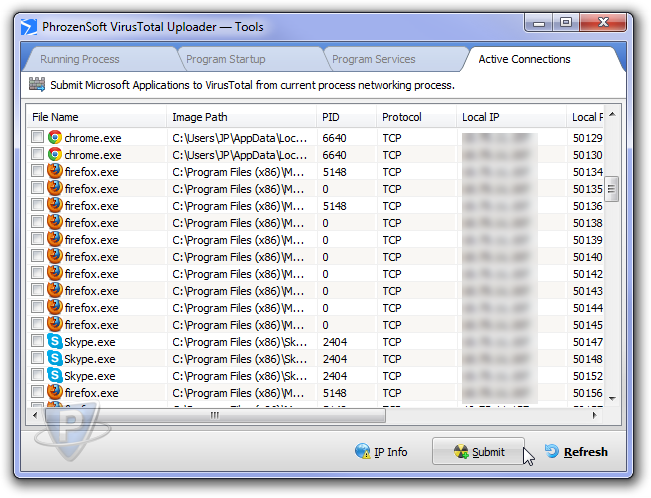This screenshot has width=651, height=498.
Task: Click the PhrozenSoft title bar logo icon
Action: [30, 20]
